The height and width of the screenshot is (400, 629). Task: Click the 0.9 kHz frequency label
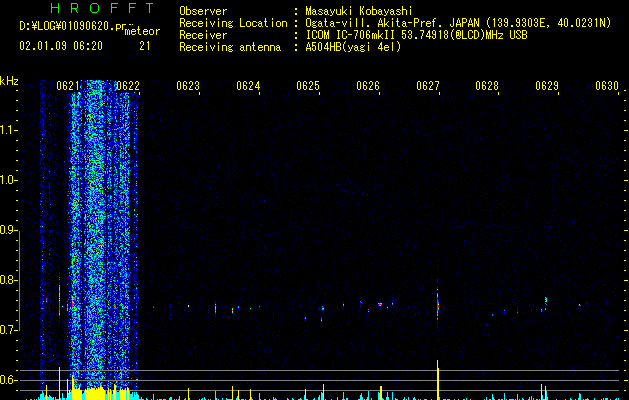click(x=9, y=230)
